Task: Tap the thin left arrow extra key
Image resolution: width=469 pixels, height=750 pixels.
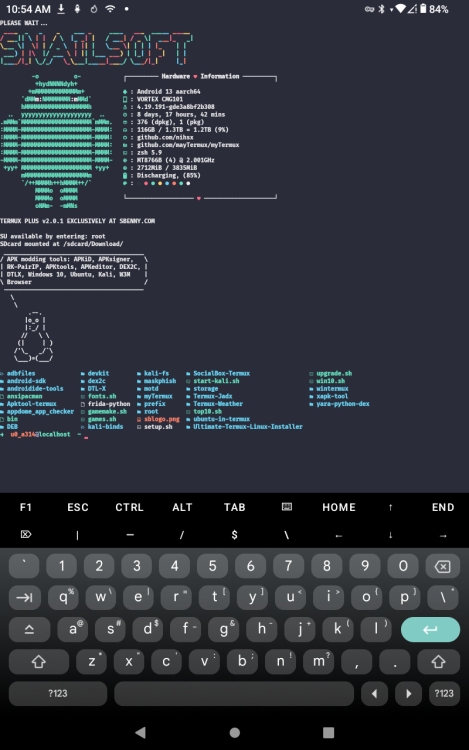Action: [338, 535]
